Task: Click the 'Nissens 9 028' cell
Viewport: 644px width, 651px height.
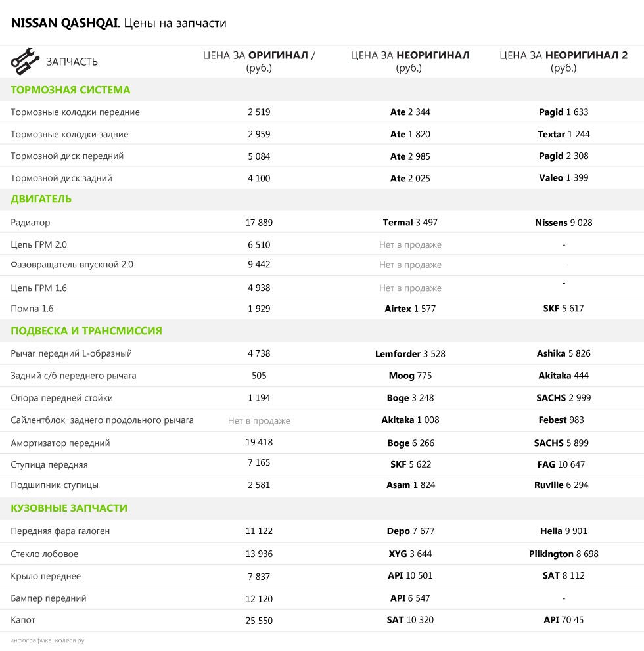Action: [563, 223]
